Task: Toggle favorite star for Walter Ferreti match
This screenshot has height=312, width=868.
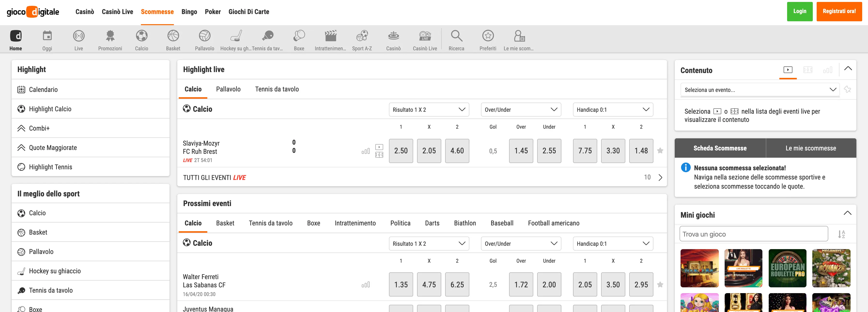Action: click(x=660, y=285)
